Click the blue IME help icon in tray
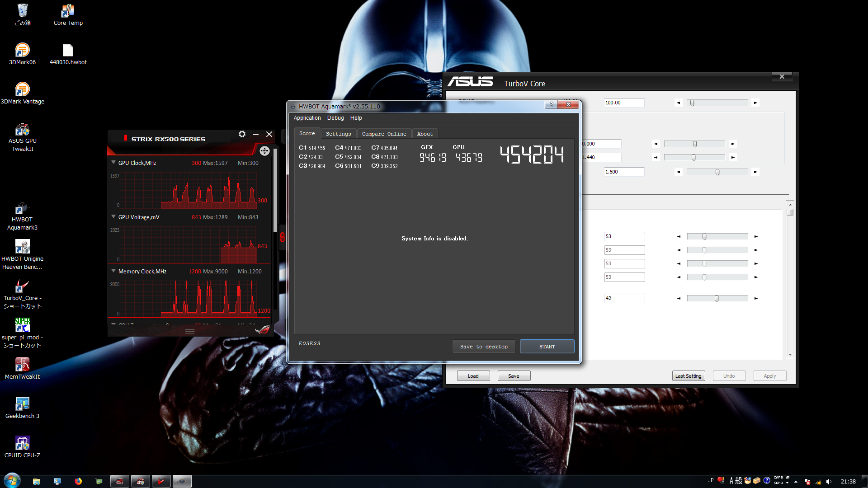Image resolution: width=868 pixels, height=488 pixels. [x=767, y=480]
